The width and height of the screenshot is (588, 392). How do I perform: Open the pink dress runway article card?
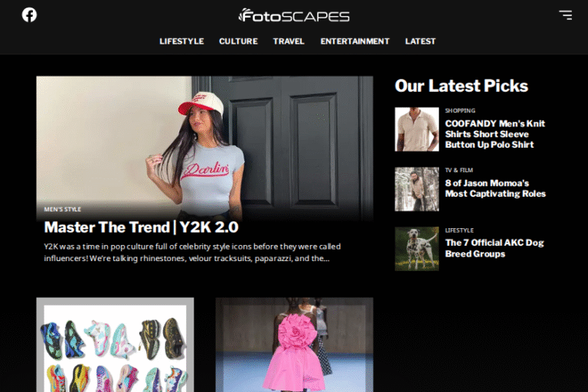tap(294, 345)
